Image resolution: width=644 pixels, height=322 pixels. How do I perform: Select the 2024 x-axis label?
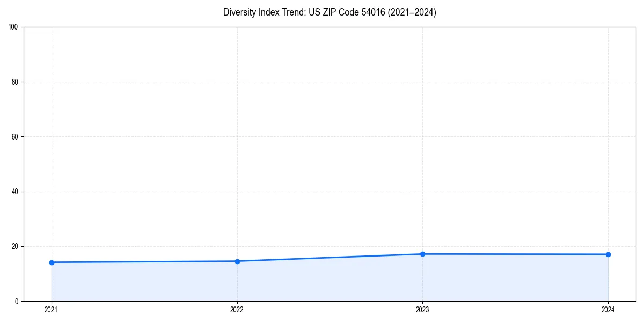coord(608,310)
